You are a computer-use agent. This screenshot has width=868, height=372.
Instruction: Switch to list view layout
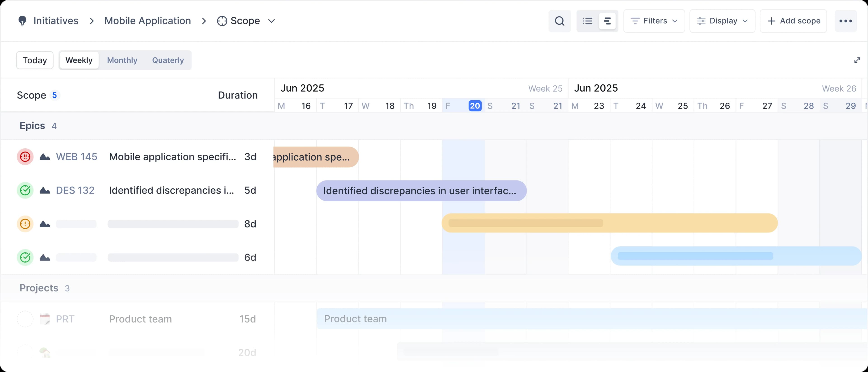pos(587,21)
